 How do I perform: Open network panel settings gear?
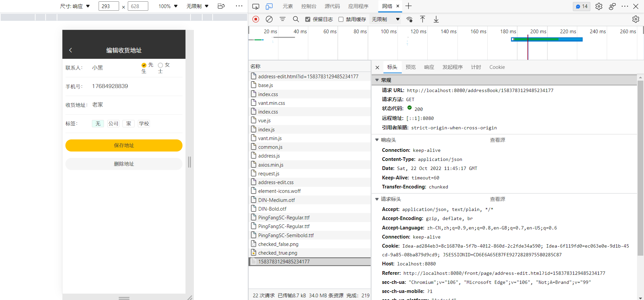[x=636, y=19]
